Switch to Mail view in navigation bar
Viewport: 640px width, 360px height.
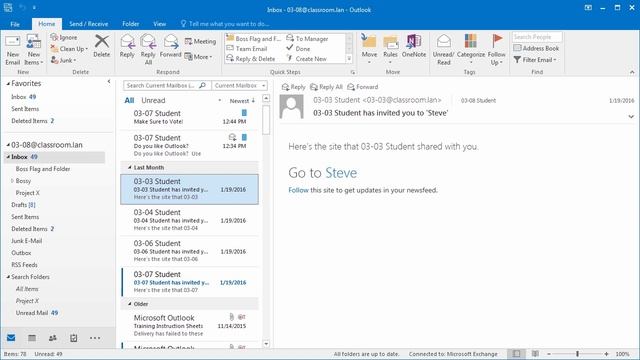pyautogui.click(x=11, y=338)
